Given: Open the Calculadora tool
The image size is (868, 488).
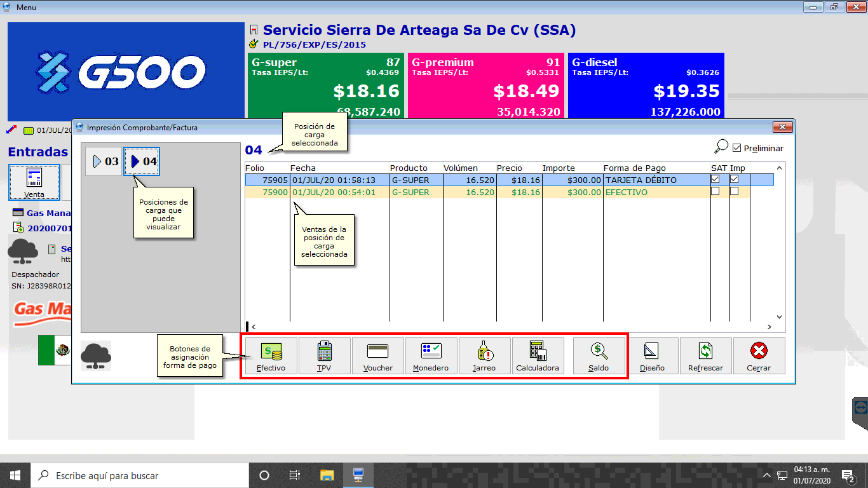Looking at the screenshot, I should (538, 356).
